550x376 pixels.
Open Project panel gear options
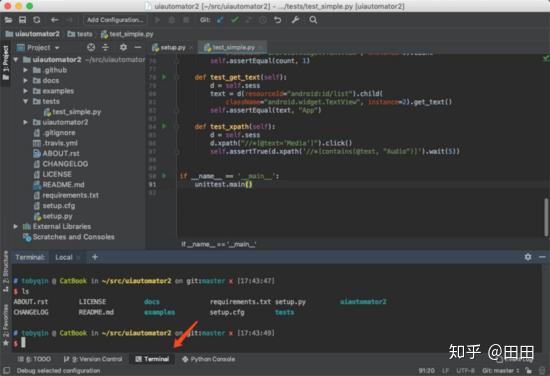click(123, 47)
